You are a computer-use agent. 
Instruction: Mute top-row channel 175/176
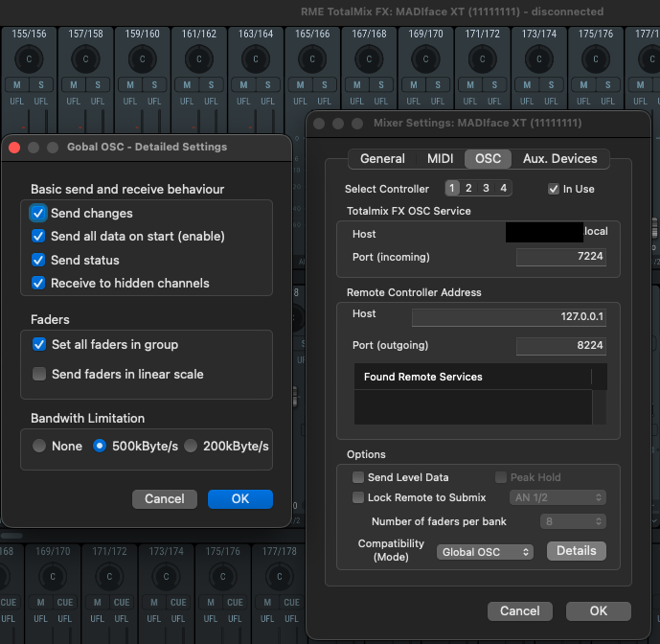[583, 84]
